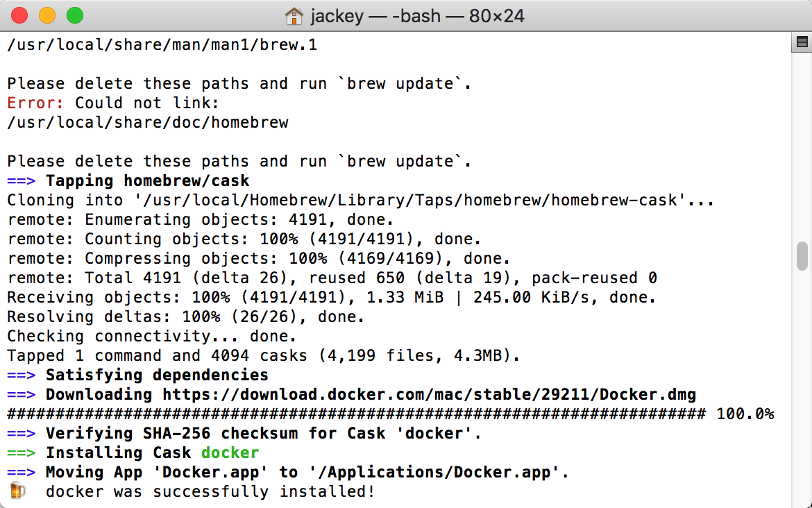812x508 pixels.
Task: Click the home folder icon in title bar
Action: (294, 16)
